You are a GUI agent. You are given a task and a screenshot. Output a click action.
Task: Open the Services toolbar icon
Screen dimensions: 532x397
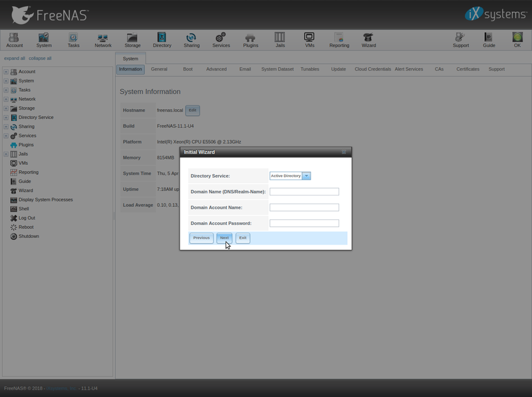[x=221, y=40]
